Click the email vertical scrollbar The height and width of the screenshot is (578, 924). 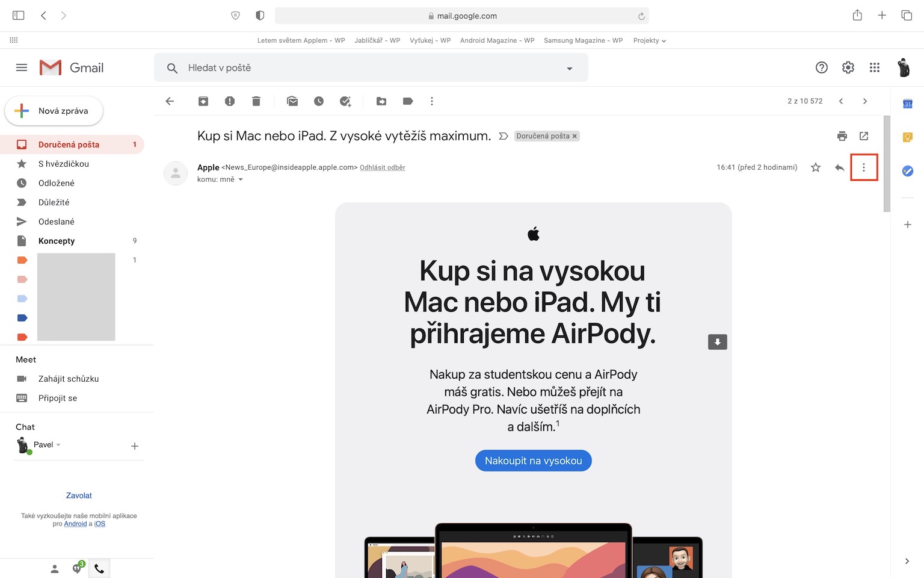point(886,164)
